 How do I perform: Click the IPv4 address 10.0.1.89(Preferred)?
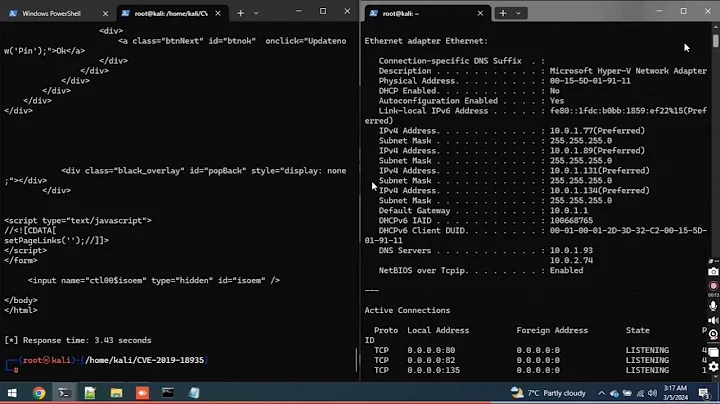click(597, 151)
